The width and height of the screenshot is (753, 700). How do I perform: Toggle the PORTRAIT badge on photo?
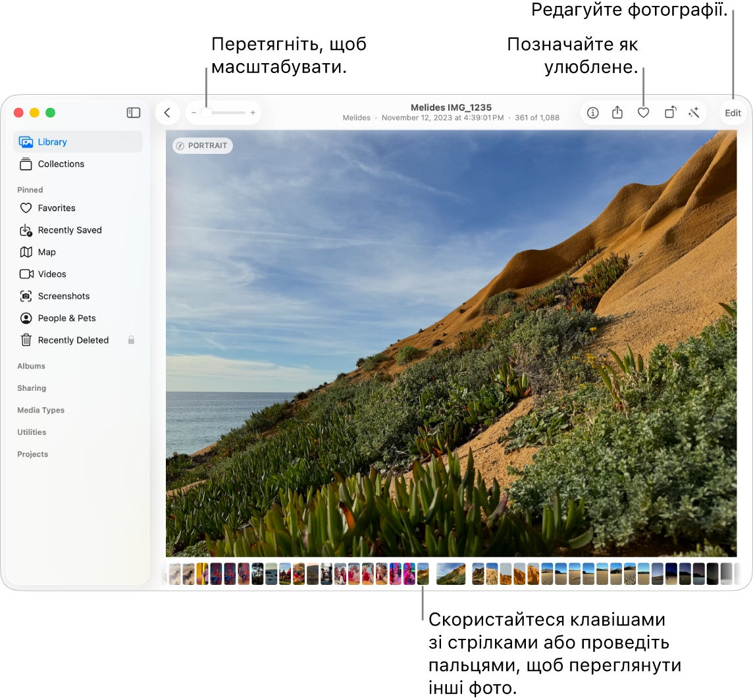click(x=203, y=146)
